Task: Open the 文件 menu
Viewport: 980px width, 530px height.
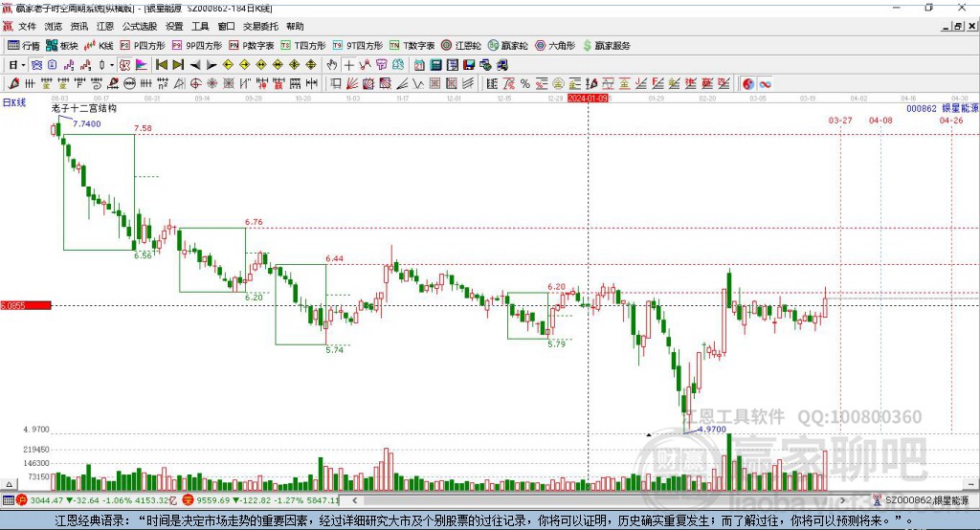Action: click(27, 26)
